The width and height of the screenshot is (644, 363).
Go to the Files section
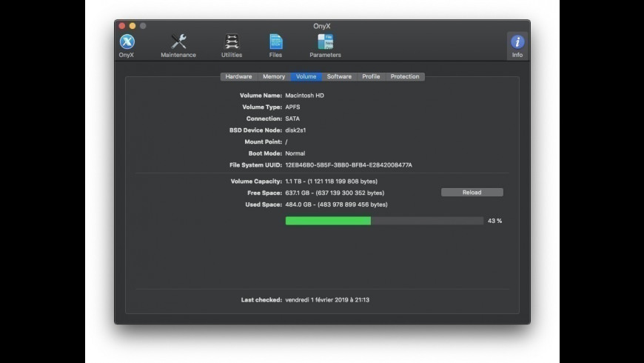click(x=275, y=44)
